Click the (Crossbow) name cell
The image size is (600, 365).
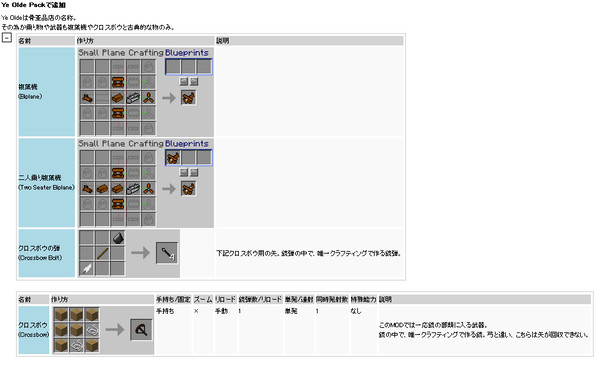tap(34, 330)
